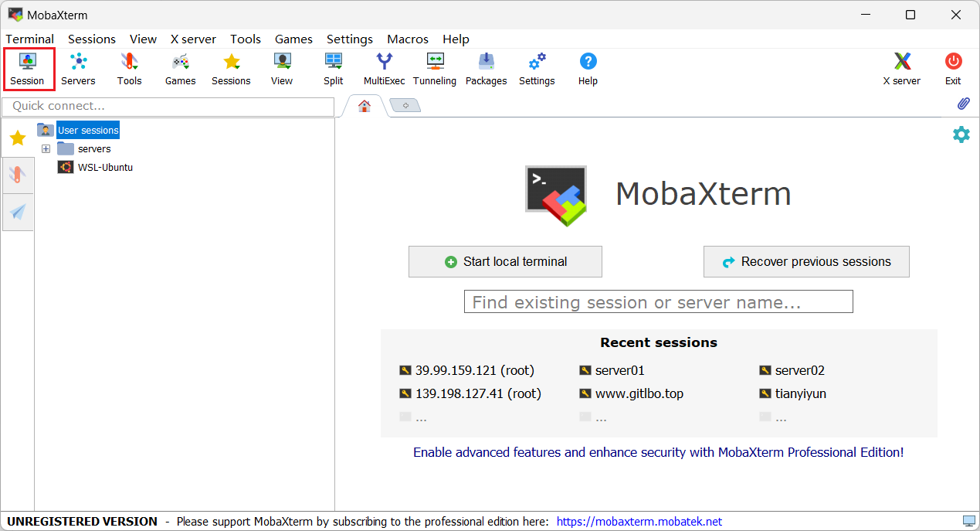Open the mobaxterm.mobatek.net link

639,522
